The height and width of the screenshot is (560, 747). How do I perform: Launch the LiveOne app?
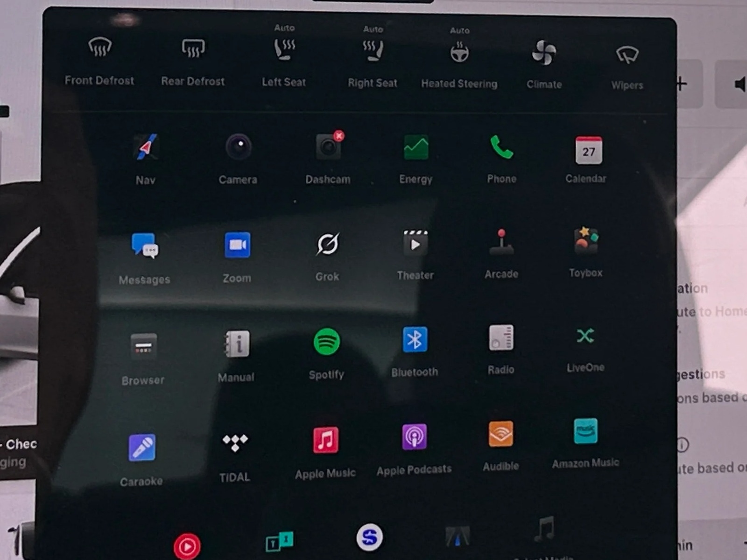[x=585, y=336]
